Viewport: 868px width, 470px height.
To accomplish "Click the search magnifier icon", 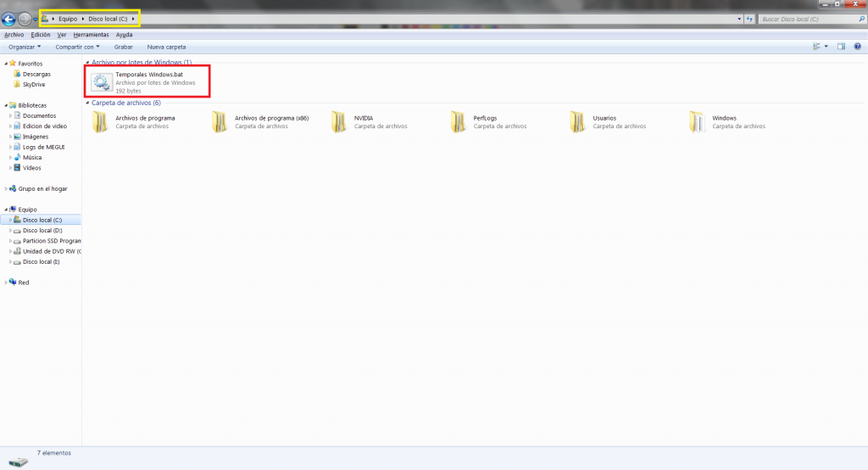I will 861,19.
